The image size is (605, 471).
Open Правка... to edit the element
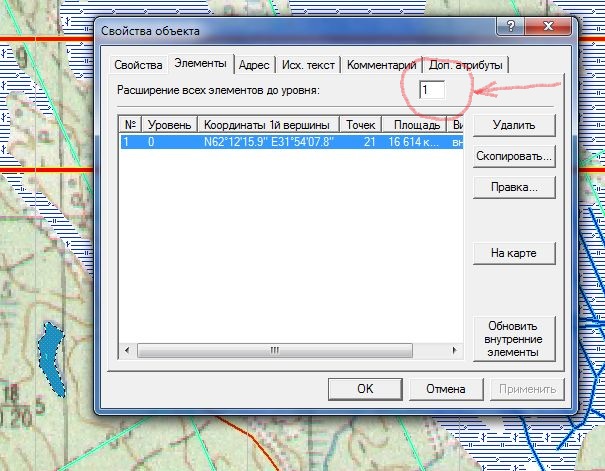point(513,187)
